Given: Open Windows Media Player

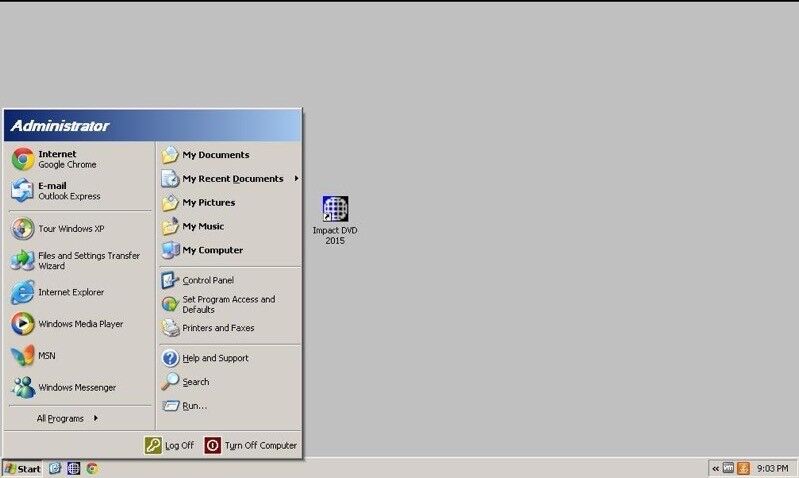Looking at the screenshot, I should coord(79,324).
